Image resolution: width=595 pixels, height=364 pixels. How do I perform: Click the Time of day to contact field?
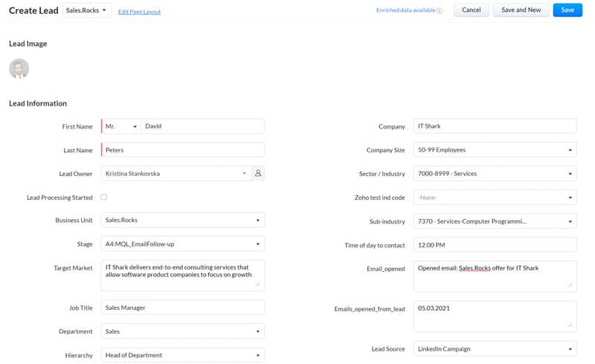tap(495, 244)
